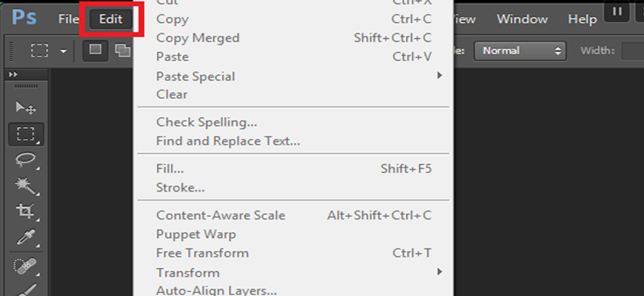Screen dimensions: 644x296
Task: Click the Photoshop Ps logo
Action: (24, 18)
